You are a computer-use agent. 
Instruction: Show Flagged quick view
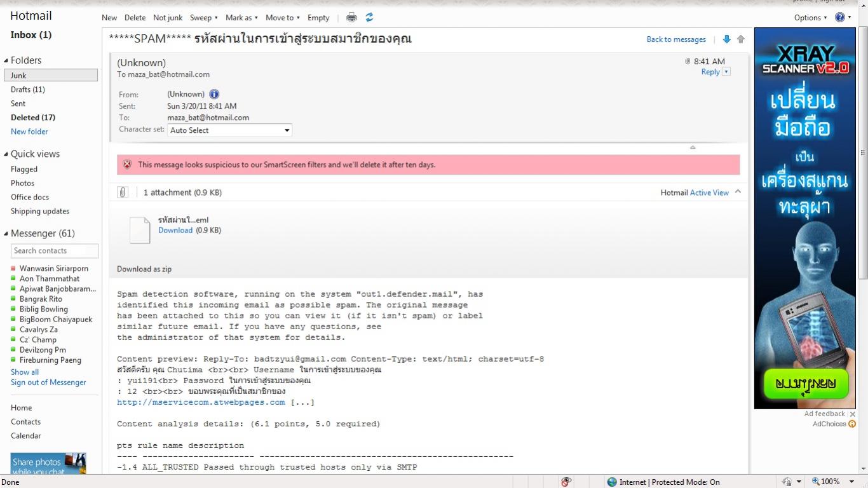(24, 169)
